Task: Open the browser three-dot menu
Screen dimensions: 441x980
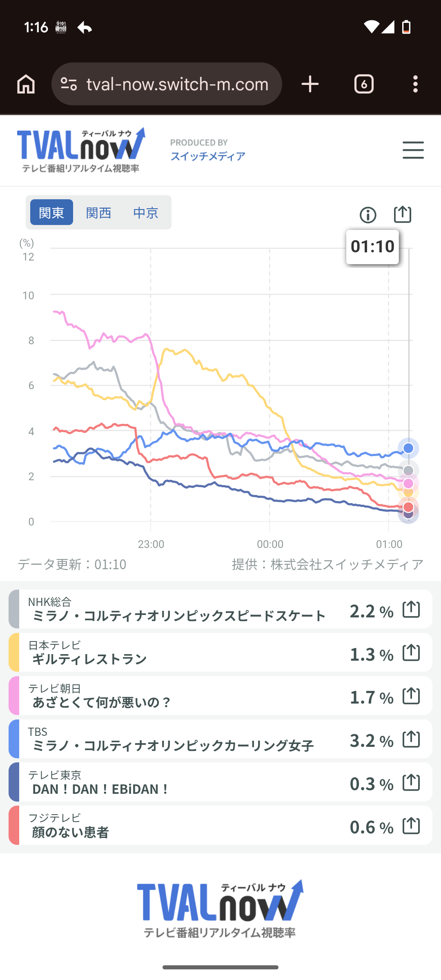Action: (x=415, y=84)
